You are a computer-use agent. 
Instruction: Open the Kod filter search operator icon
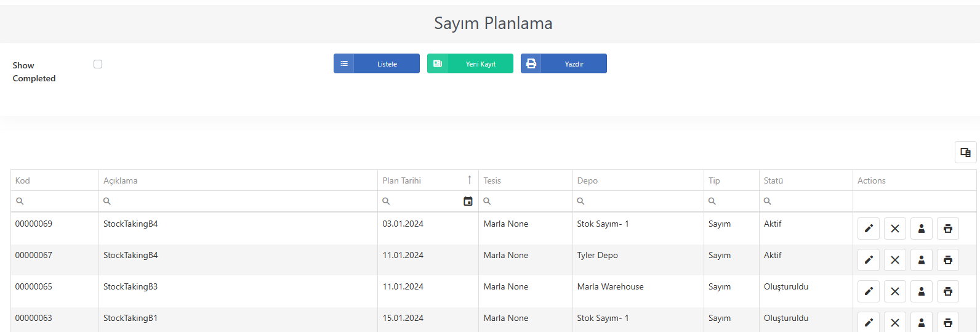pos(20,201)
